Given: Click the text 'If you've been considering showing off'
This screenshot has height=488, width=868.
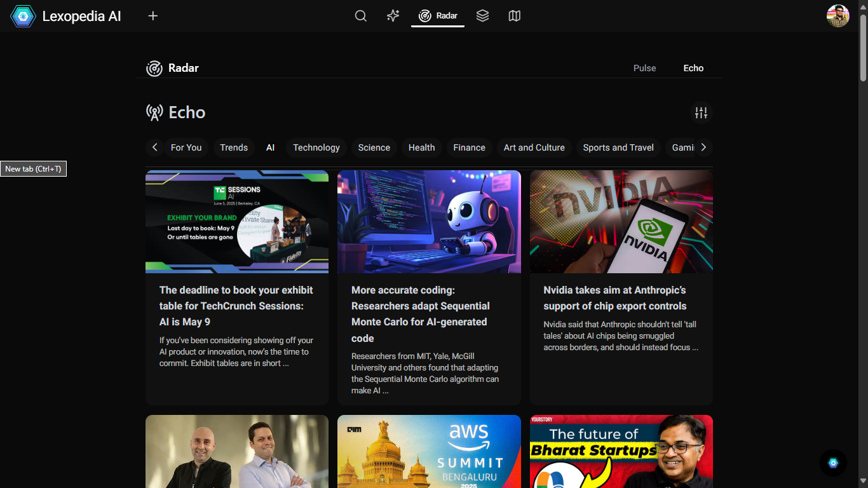Looking at the screenshot, I should [236, 341].
